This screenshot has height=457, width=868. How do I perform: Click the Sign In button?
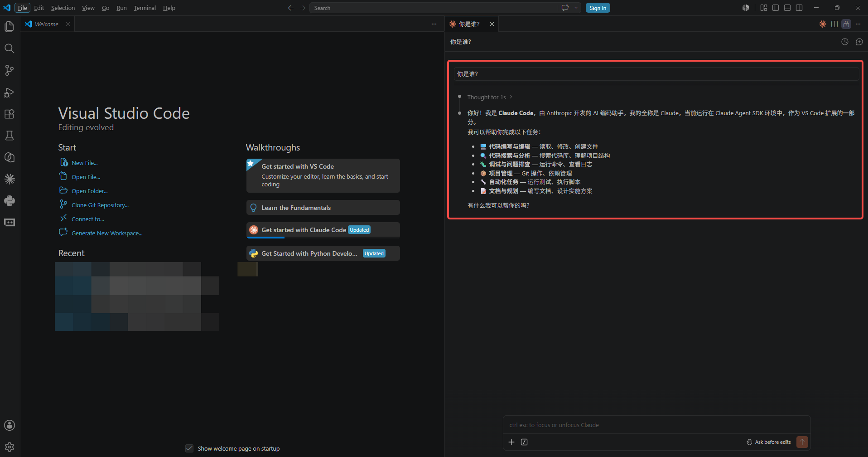click(598, 8)
